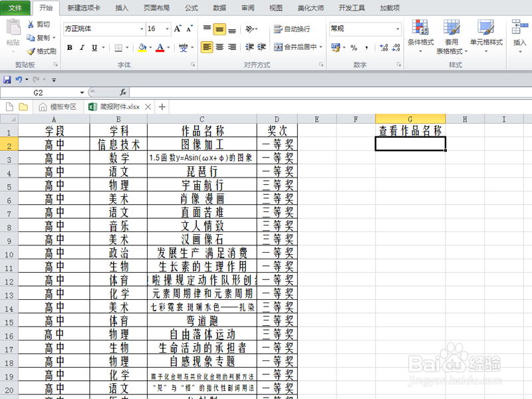Apply borders with the border icon

click(118, 48)
